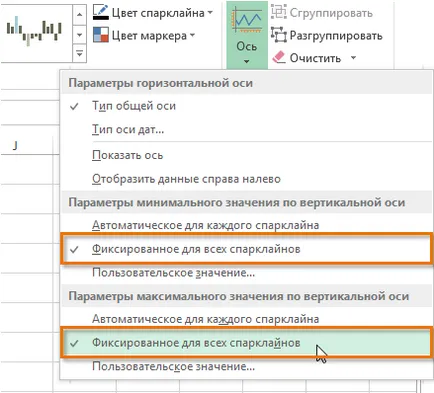Open the Цвет маркера dropdown arrow
434x393 pixels.
pos(192,35)
